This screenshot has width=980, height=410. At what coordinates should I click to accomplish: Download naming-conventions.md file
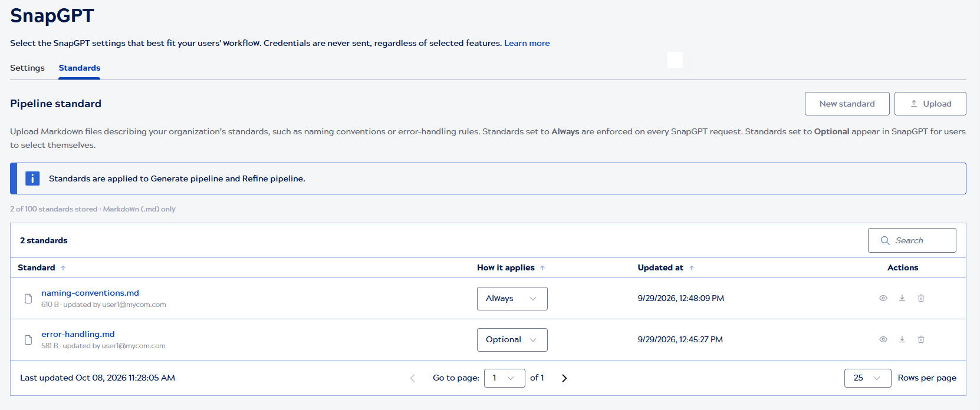(902, 298)
